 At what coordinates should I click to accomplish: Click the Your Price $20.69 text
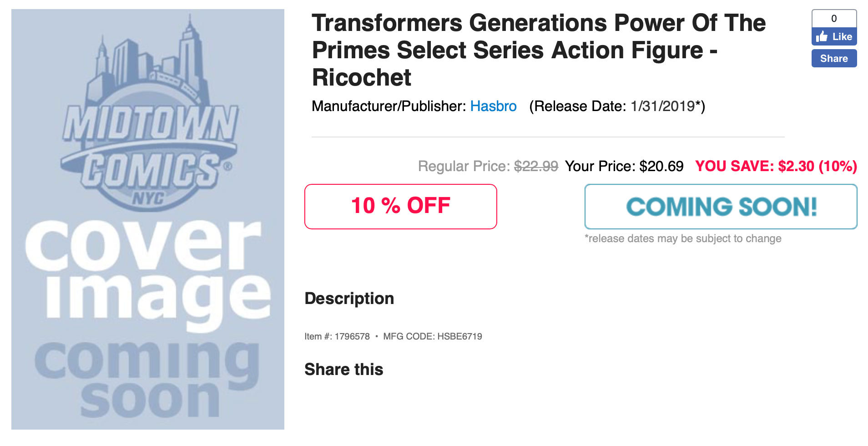pyautogui.click(x=624, y=166)
